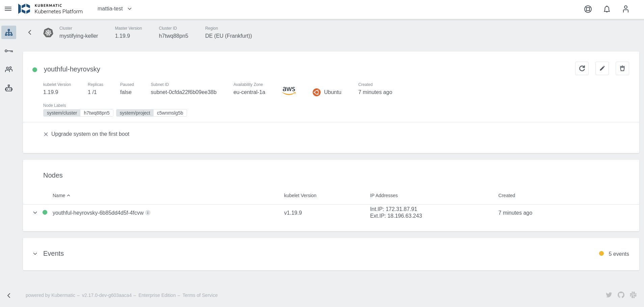Open the user account menu
Viewport: 644px width, 307px height.
625,9
